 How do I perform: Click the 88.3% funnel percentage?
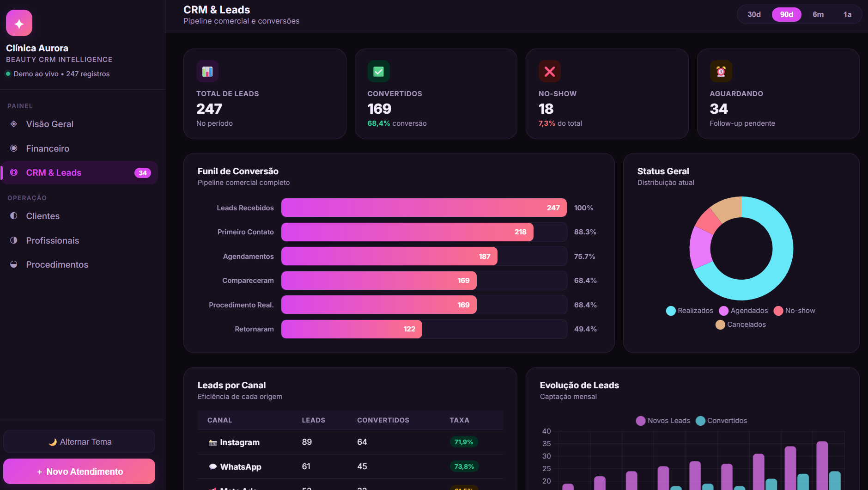point(585,232)
